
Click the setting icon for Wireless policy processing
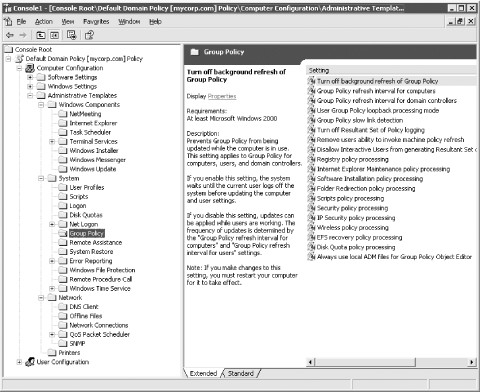(x=312, y=228)
